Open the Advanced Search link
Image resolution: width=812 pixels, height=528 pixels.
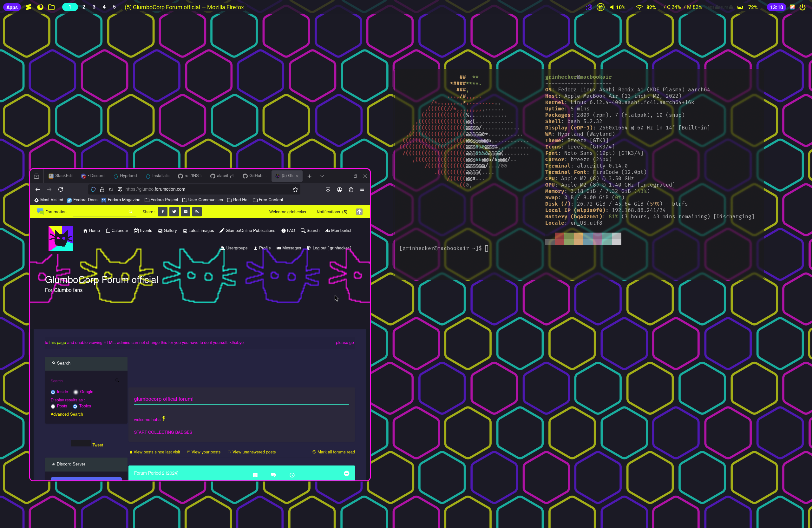[67, 414]
